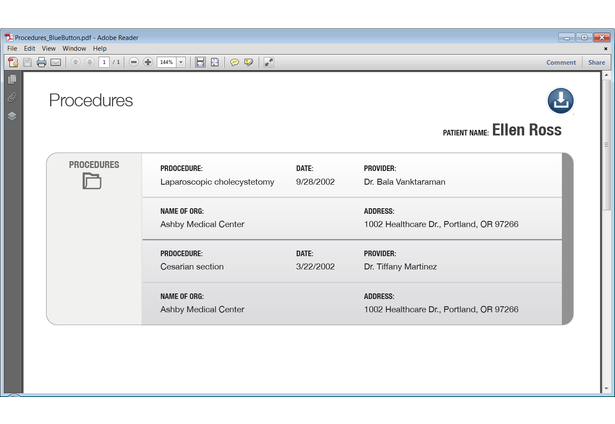
Task: Minimize the Adobe Reader window
Action: [566, 38]
